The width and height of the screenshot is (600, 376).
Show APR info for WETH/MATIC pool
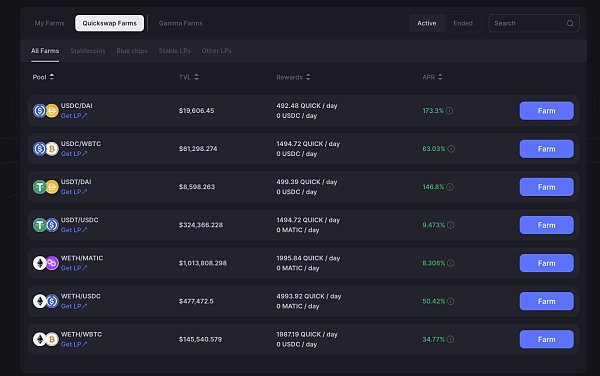point(451,263)
